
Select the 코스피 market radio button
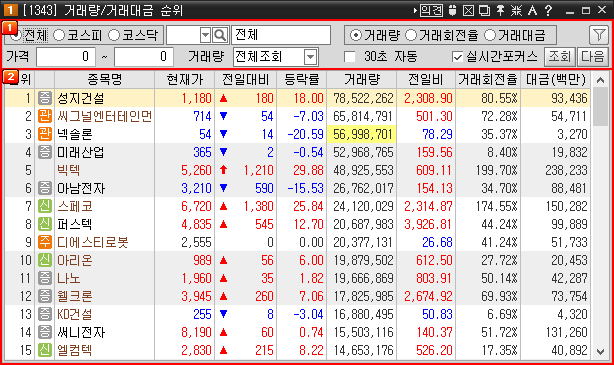click(x=59, y=35)
